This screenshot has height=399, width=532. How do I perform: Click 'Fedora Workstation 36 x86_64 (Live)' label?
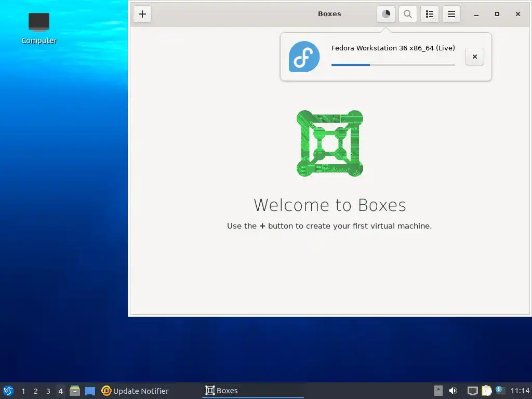click(x=393, y=48)
